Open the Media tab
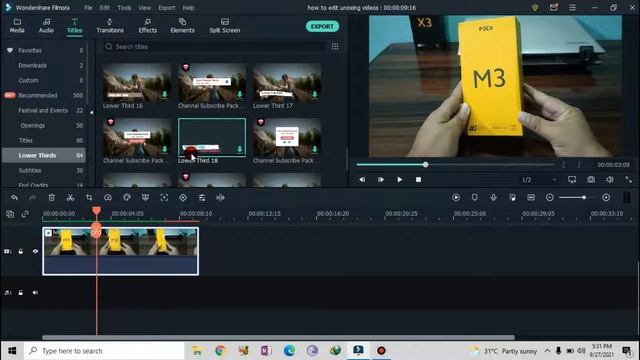 (17, 26)
